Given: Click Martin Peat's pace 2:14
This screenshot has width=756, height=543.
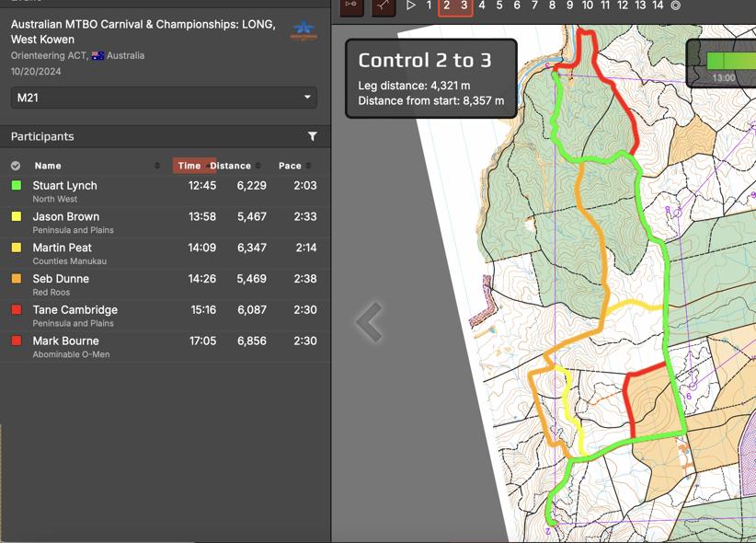Looking at the screenshot, I should coord(306,248).
